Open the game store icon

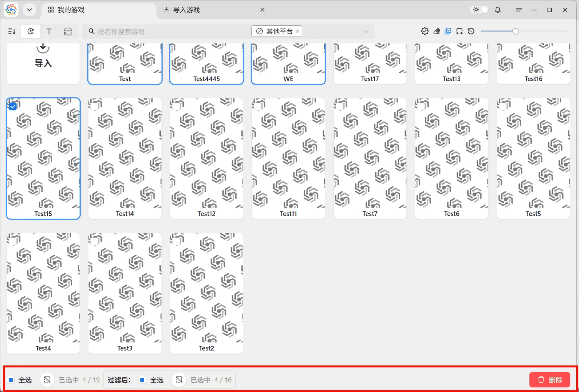pos(68,31)
